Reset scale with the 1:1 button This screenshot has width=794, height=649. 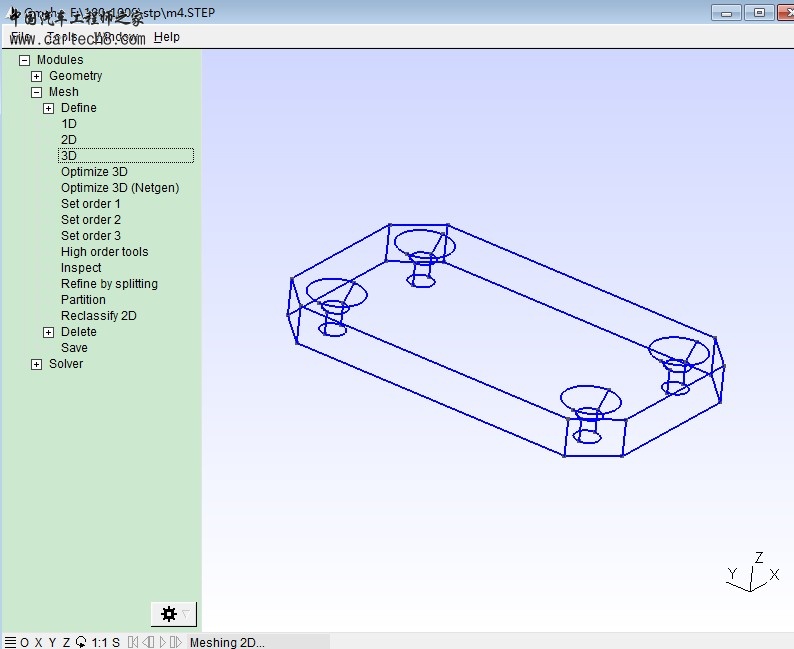[x=99, y=642]
